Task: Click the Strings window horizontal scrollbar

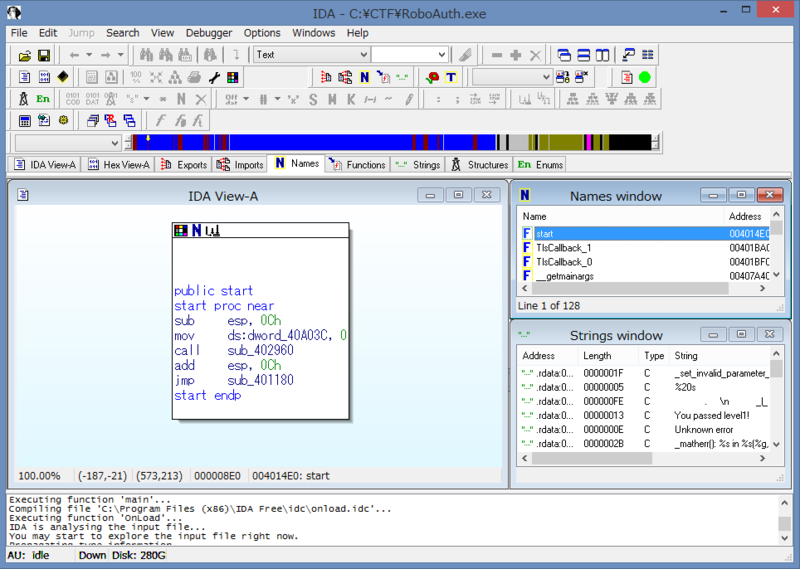Action: tap(645, 458)
